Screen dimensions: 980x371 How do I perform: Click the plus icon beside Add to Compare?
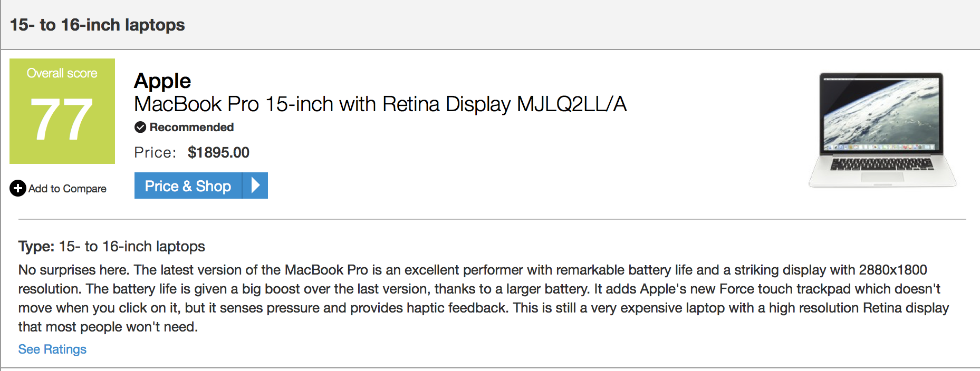[17, 188]
